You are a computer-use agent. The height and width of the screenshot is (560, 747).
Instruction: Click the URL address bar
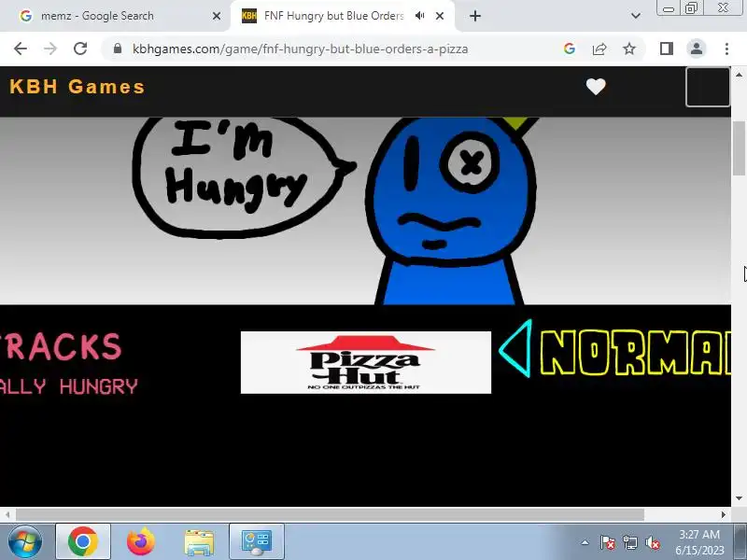point(300,49)
